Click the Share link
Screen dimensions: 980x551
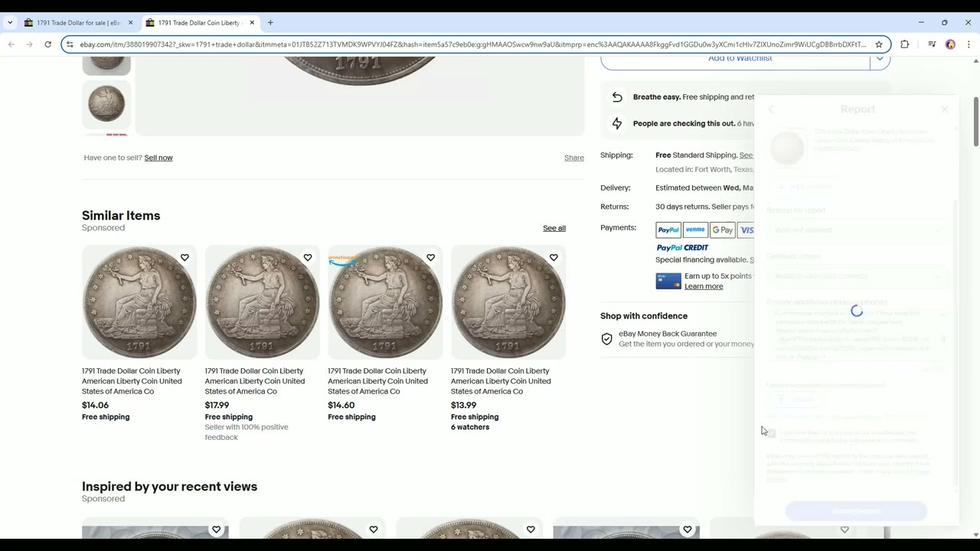pyautogui.click(x=574, y=158)
